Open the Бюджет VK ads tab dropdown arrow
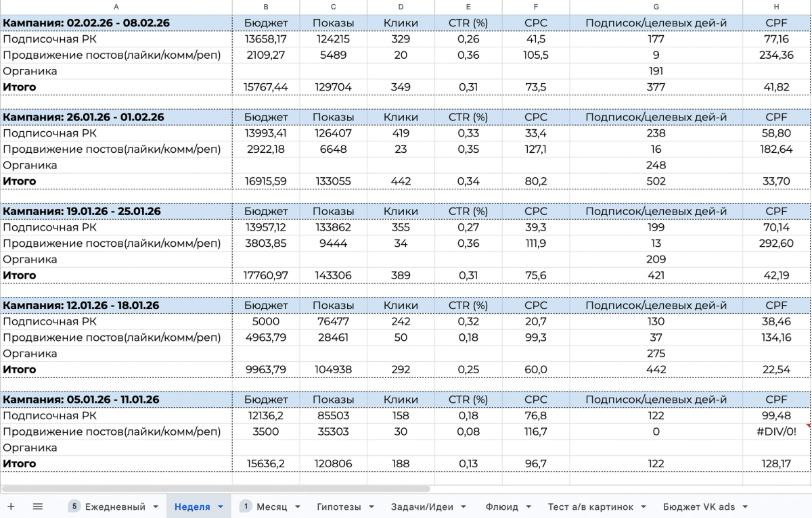The height and width of the screenshot is (518, 812). (745, 507)
